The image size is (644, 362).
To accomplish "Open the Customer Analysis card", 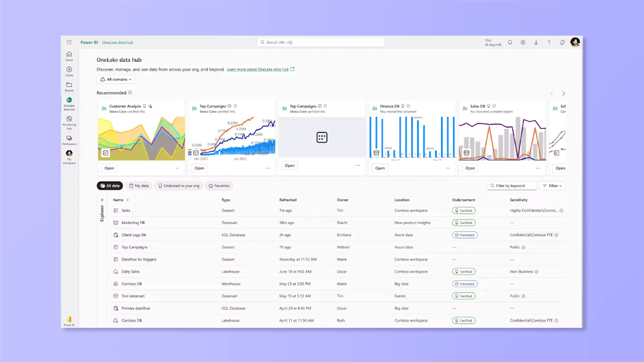I will (109, 168).
